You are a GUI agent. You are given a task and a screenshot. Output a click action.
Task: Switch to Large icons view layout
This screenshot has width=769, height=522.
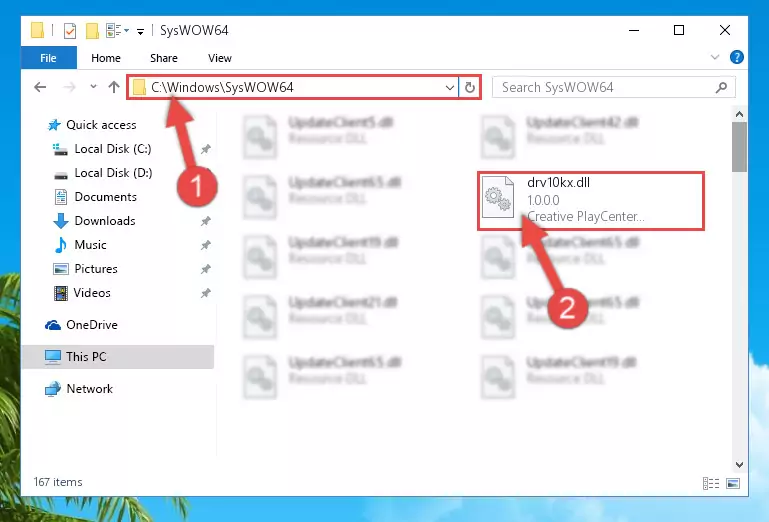[x=733, y=483]
